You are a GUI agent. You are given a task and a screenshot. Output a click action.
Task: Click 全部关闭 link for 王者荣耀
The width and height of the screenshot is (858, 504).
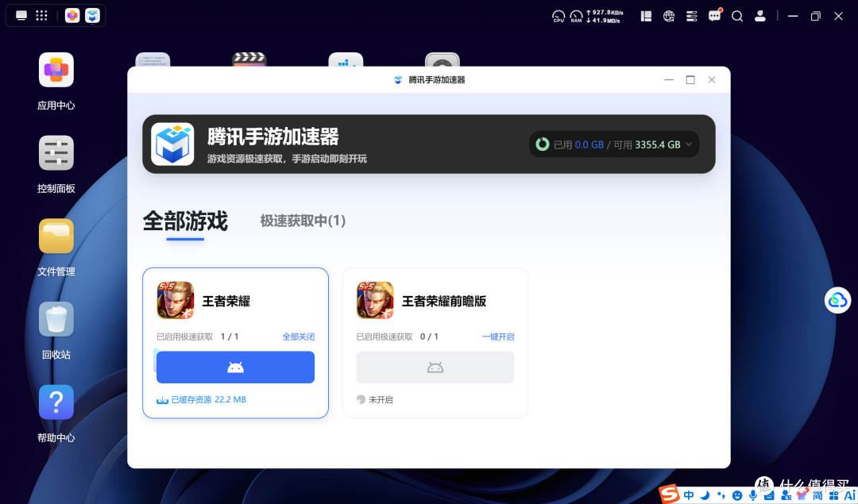[298, 337]
